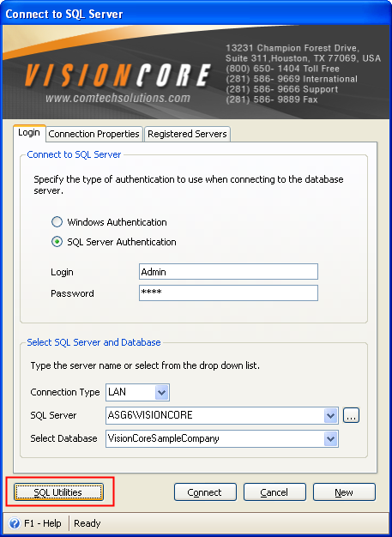
Task: Select SQL Server Authentication radio button
Action: 57,242
